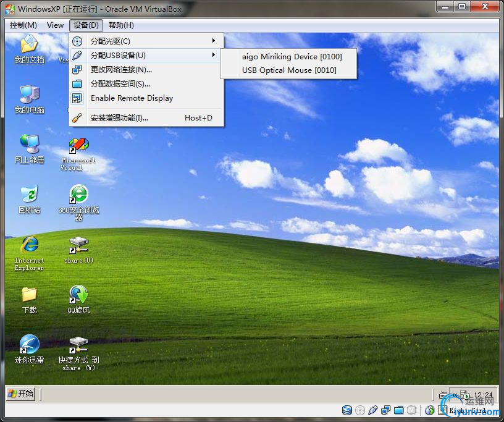Click the USB status bar icon

coord(373,410)
